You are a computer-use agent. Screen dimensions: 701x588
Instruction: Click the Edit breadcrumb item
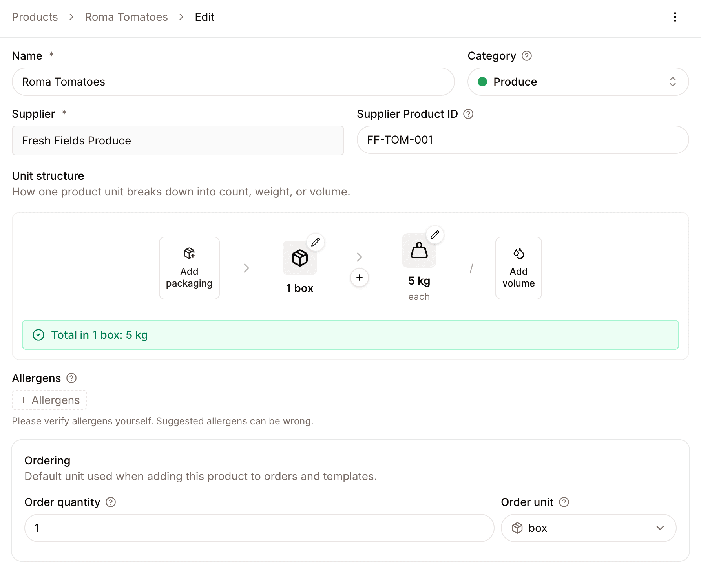click(x=204, y=17)
